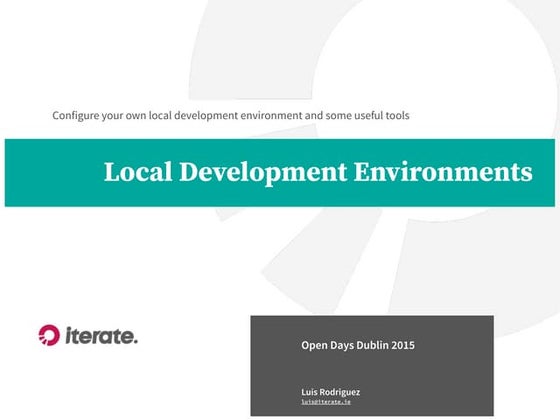Image resolution: width=560 pixels, height=420 pixels.
Task: Click the surname Rodriguez in the grey box
Action: 340,392
